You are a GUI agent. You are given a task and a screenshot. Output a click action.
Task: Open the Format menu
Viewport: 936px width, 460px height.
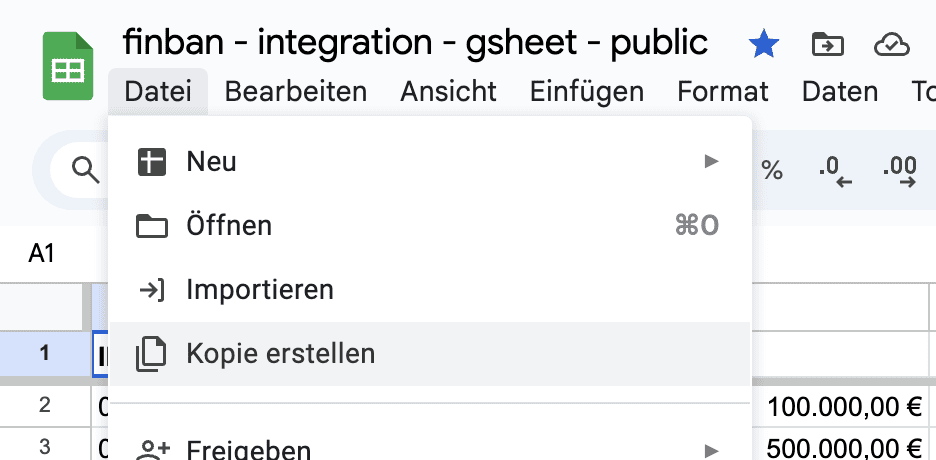pos(722,92)
